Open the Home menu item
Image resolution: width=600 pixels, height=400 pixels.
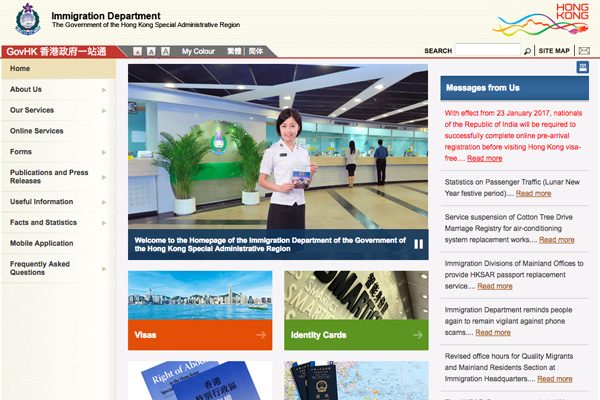(x=59, y=69)
